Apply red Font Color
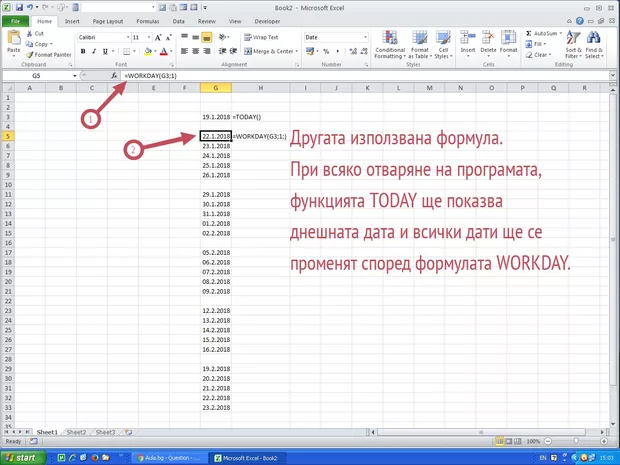Screen dimensions: 620x465 [x=164, y=51]
